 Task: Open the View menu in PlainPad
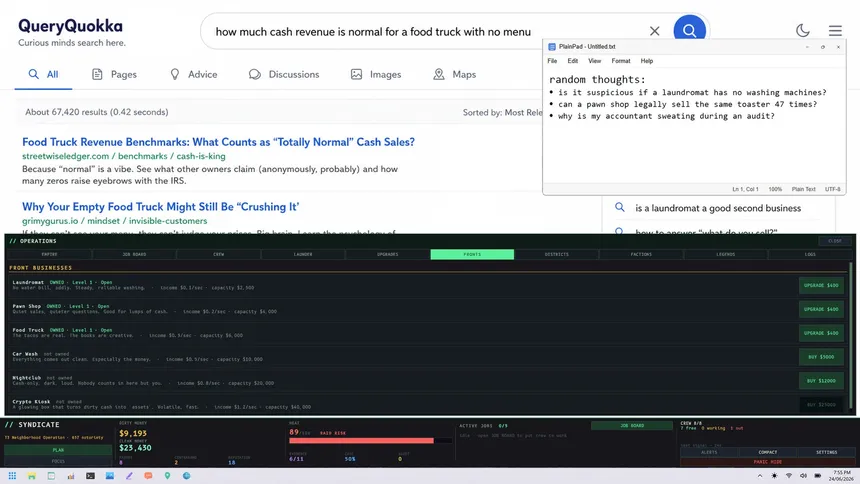pos(595,61)
